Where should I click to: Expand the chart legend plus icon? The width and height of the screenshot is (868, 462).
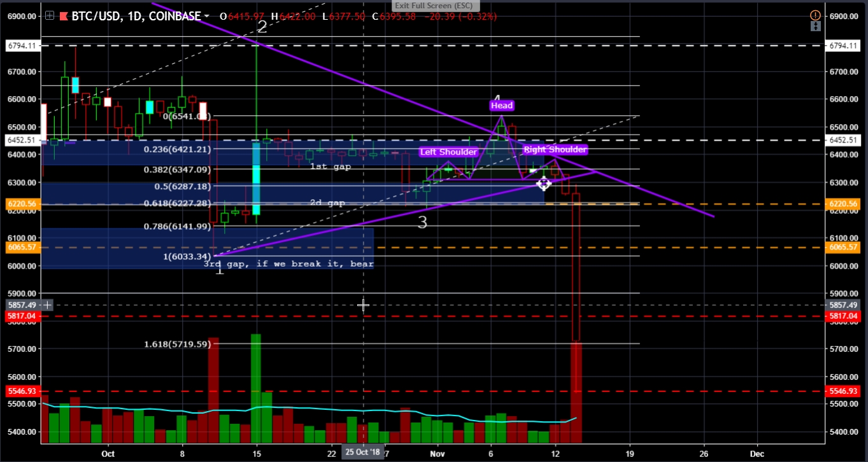[x=49, y=16]
